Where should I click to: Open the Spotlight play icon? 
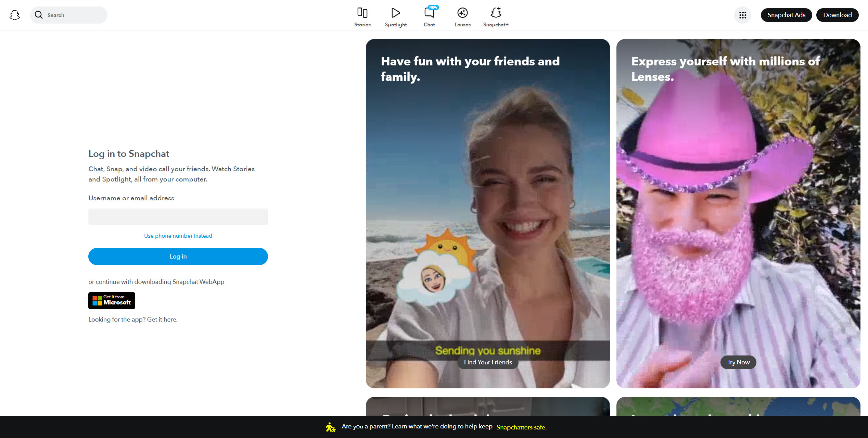pos(396,13)
